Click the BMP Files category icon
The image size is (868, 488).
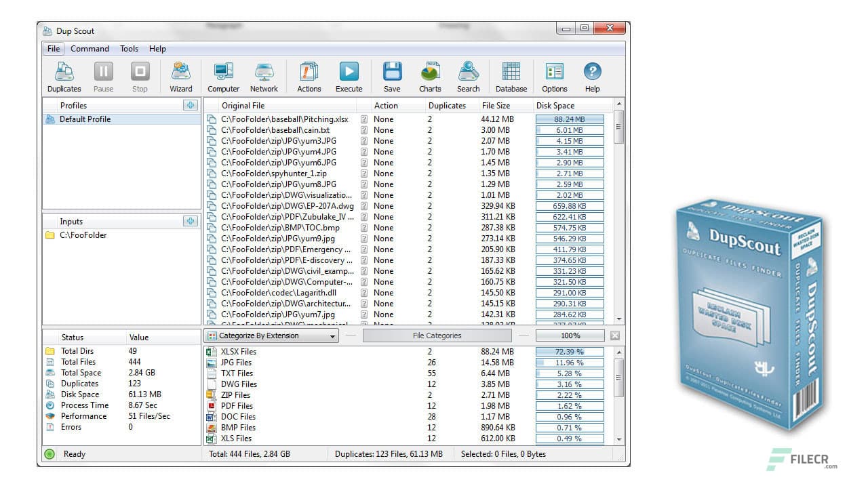[211, 428]
